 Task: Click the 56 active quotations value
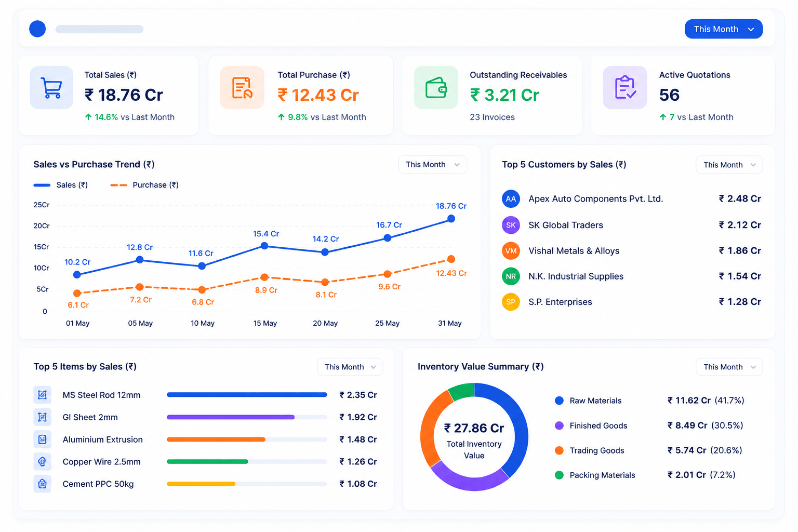pyautogui.click(x=669, y=95)
